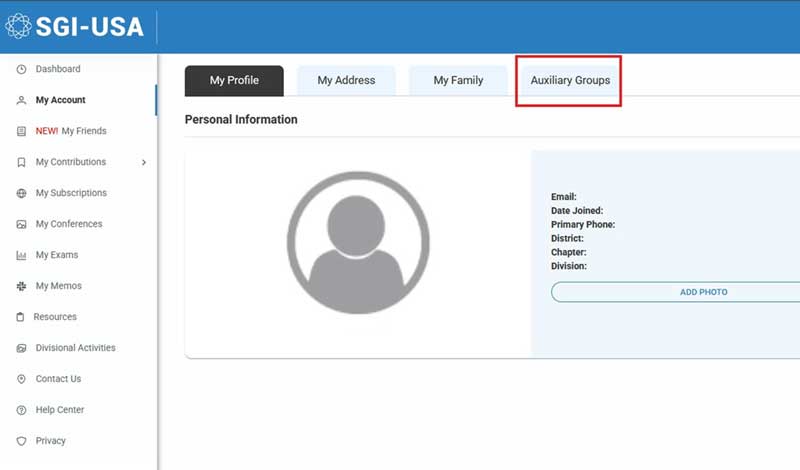Image resolution: width=800 pixels, height=470 pixels.
Task: Open Contact Us page
Action: [58, 379]
